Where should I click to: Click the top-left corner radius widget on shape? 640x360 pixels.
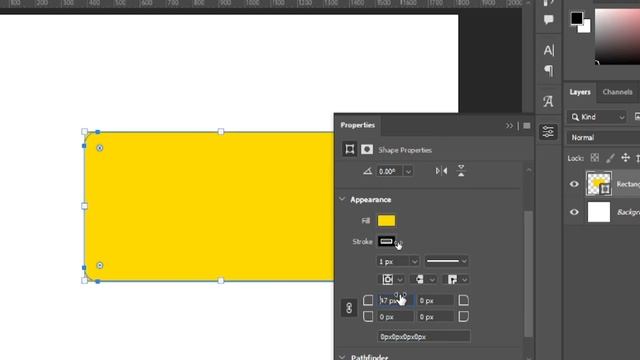[100, 148]
